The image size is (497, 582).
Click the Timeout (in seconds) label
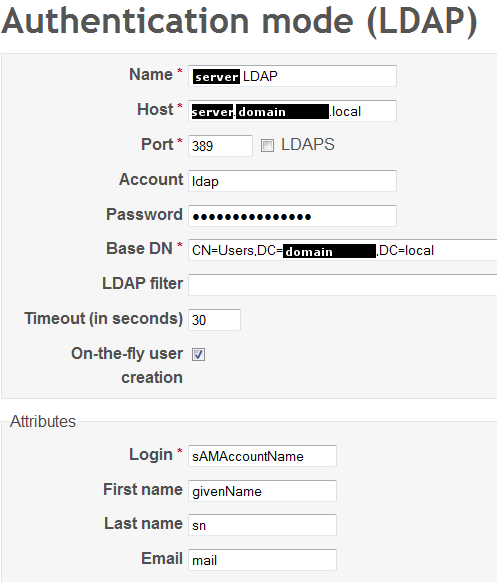[104, 319]
